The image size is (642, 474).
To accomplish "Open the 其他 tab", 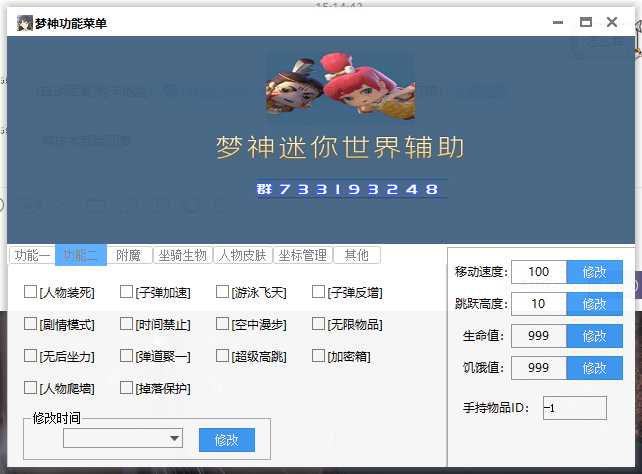I will tap(357, 255).
